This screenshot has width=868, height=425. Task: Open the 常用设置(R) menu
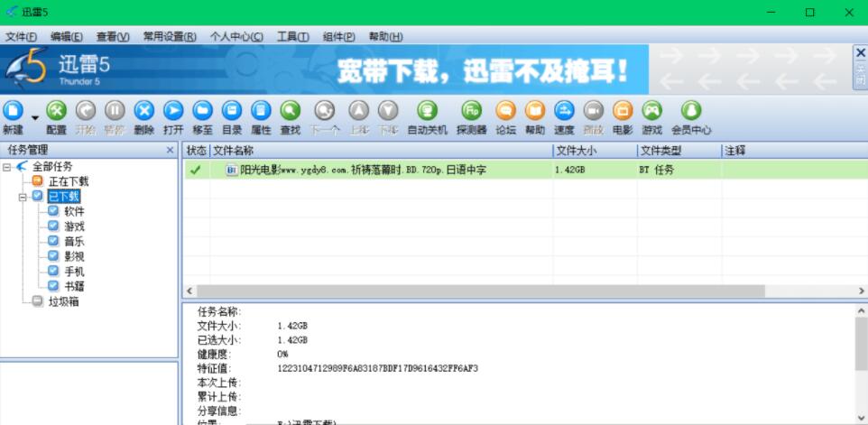click(170, 37)
